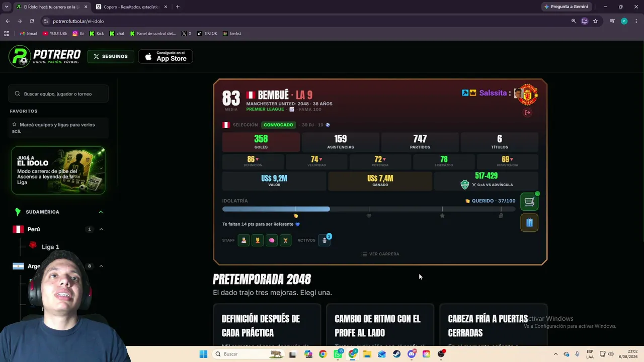Open Discord from the taskbar
Screen dimensions: 644x362
coord(412,354)
